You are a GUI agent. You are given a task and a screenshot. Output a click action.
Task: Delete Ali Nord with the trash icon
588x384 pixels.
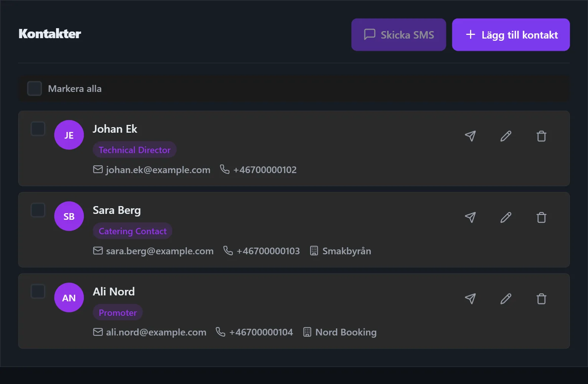541,299
